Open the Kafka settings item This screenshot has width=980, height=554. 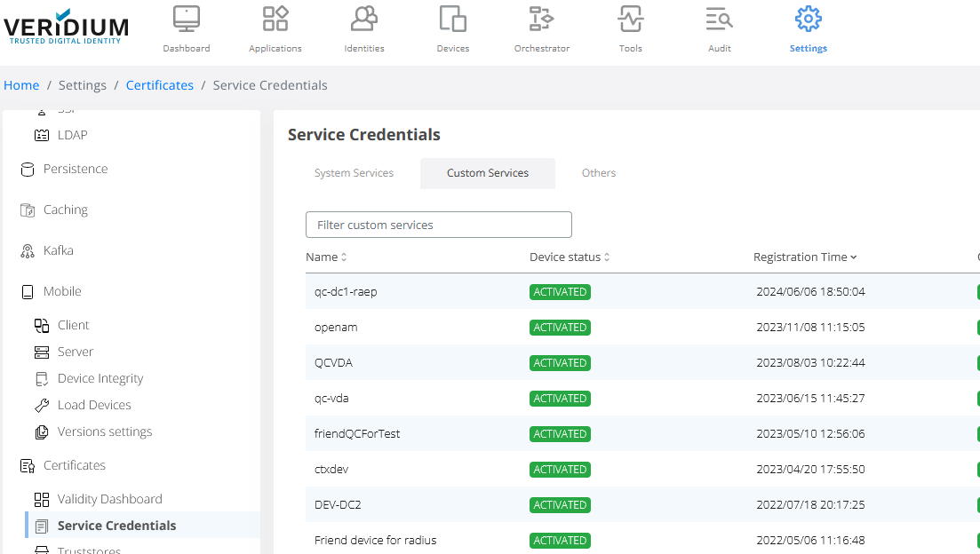[x=59, y=250]
